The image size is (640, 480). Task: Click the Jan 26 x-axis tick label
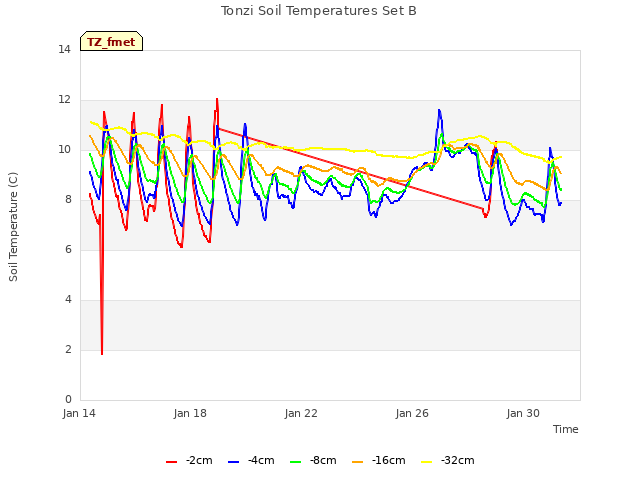tap(412, 413)
